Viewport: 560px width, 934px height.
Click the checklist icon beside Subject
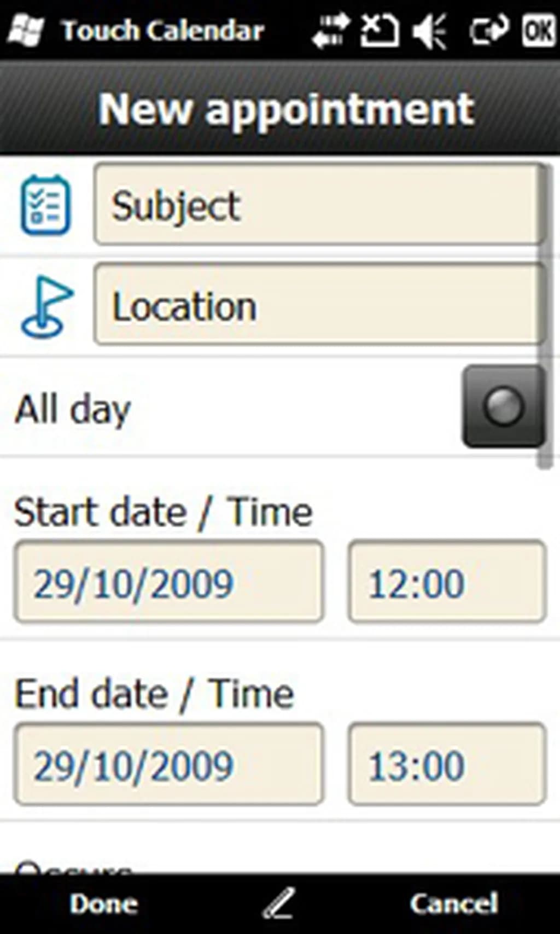click(45, 205)
